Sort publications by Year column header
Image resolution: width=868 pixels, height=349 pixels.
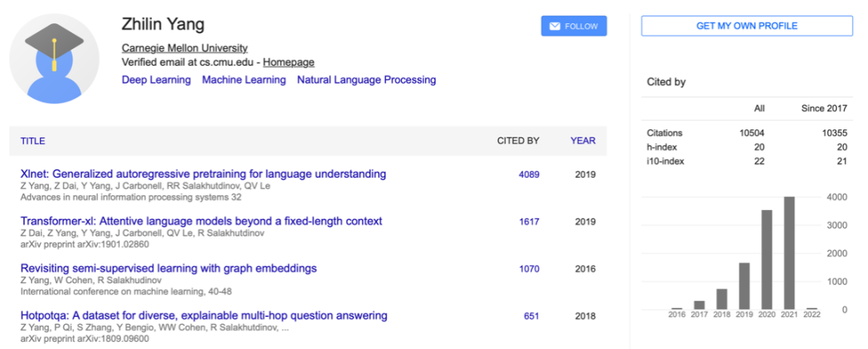583,141
